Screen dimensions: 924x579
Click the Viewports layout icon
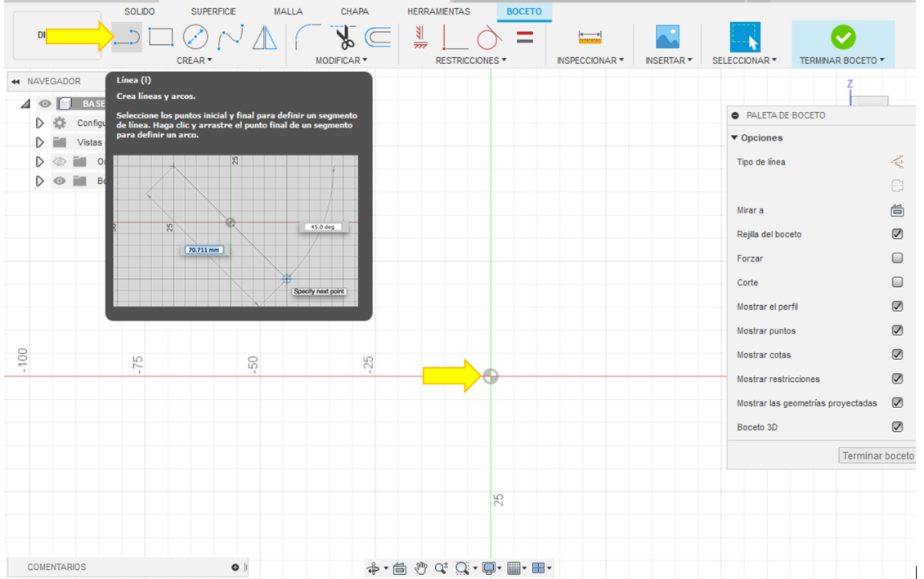(538, 568)
